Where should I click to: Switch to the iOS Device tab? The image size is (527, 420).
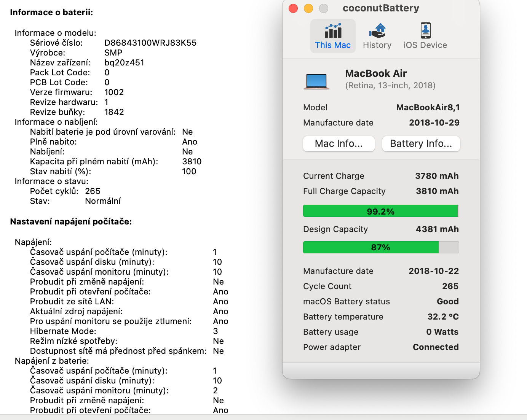425,36
